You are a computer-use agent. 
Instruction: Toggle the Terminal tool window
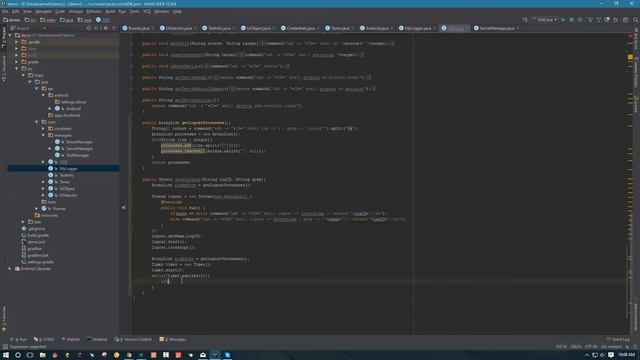point(97,340)
